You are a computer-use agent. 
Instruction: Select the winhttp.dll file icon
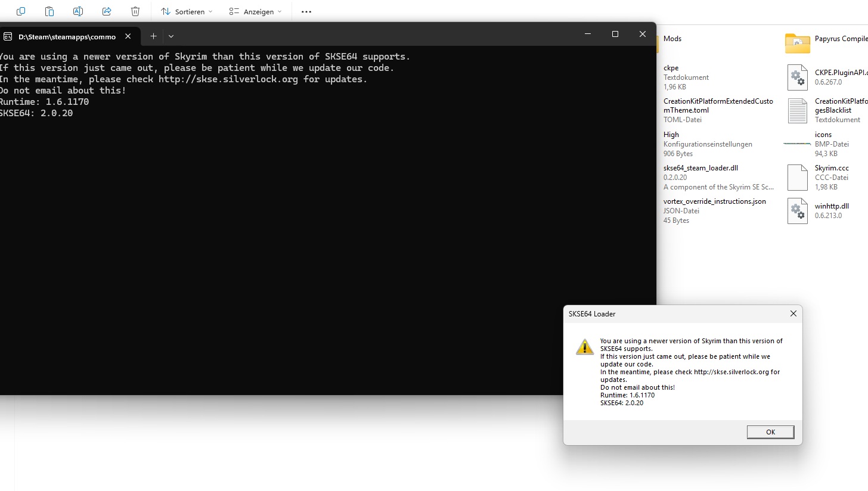point(797,211)
